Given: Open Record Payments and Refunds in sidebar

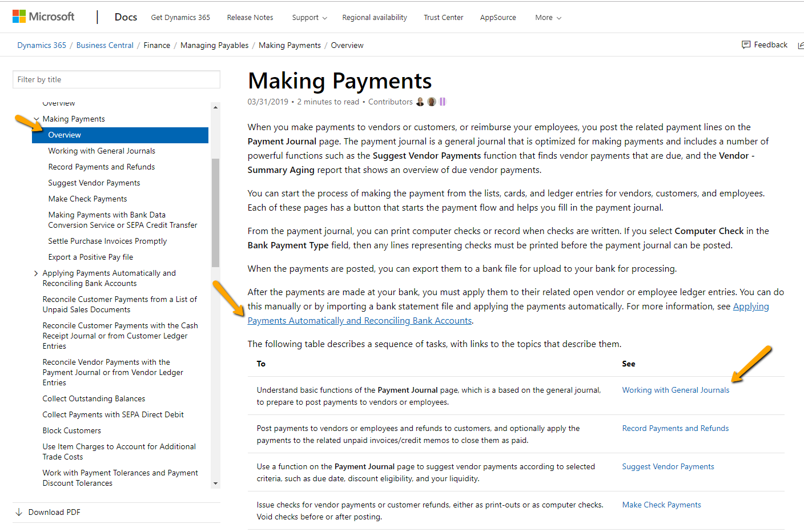Looking at the screenshot, I should (x=102, y=167).
